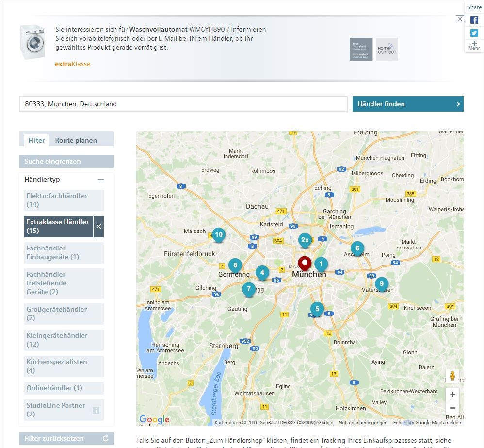Click the washing machine product thumbnail
Screen dimensions: 484x448
[x=32, y=42]
